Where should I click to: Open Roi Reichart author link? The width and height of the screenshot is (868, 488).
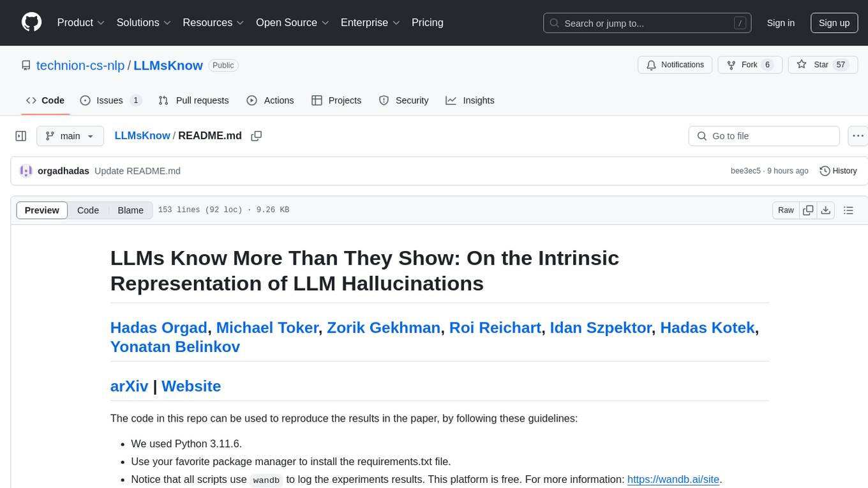pyautogui.click(x=495, y=328)
